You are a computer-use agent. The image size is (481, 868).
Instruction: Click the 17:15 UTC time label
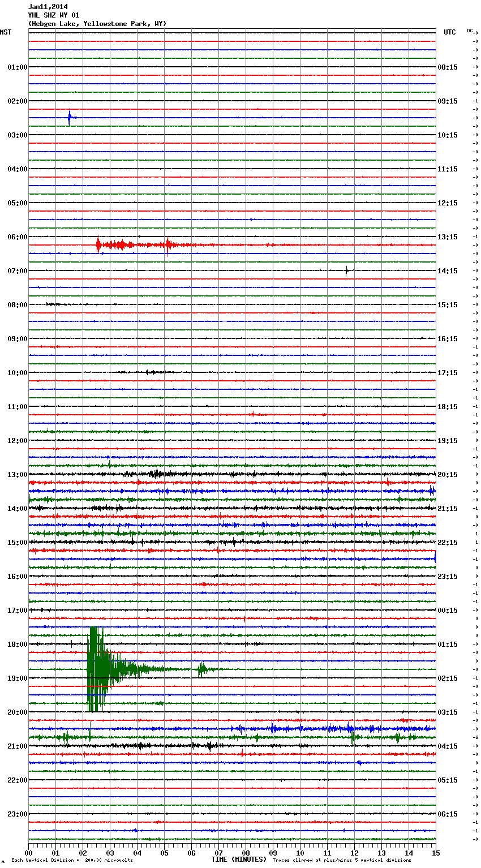[x=448, y=373]
